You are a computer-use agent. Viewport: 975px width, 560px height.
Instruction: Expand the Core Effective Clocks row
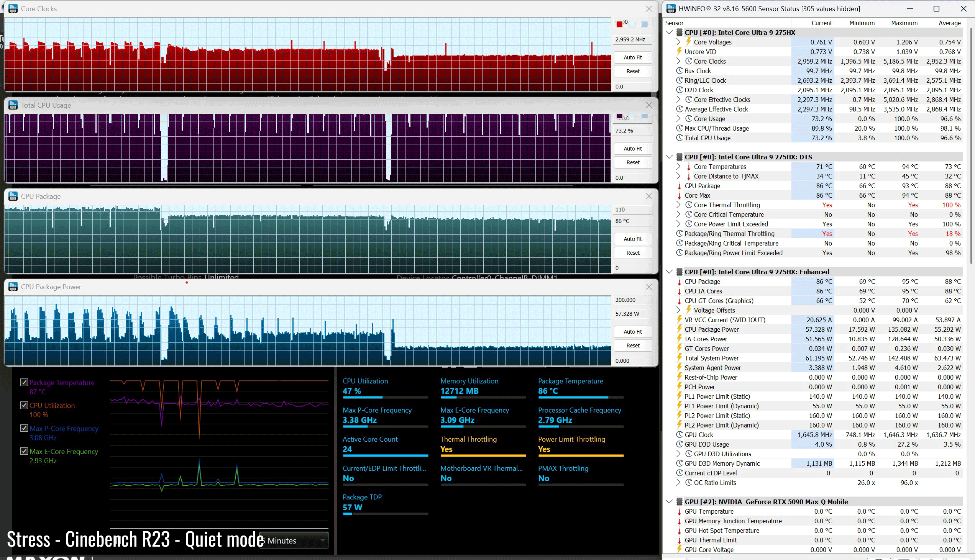679,100
